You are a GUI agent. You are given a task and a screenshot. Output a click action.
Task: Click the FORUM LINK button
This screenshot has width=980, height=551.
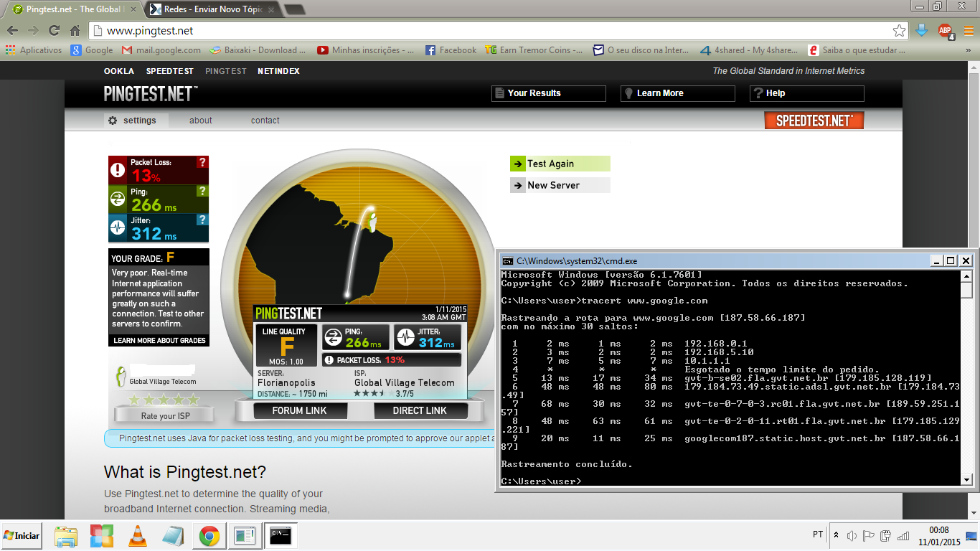(300, 410)
